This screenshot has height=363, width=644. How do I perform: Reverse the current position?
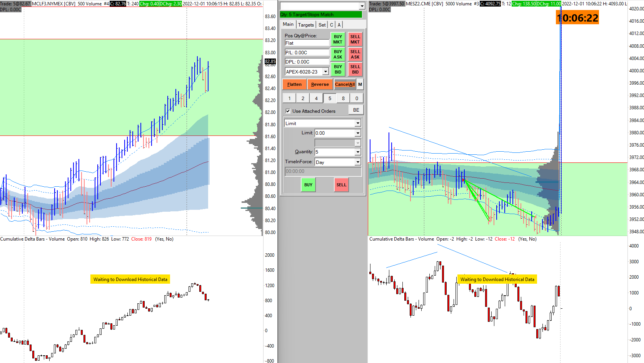click(320, 84)
